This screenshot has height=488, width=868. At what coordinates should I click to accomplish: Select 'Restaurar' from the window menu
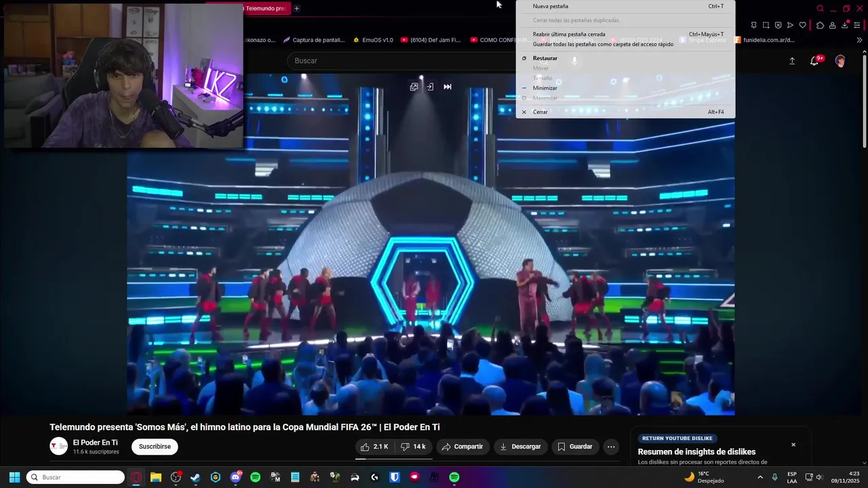(625, 58)
